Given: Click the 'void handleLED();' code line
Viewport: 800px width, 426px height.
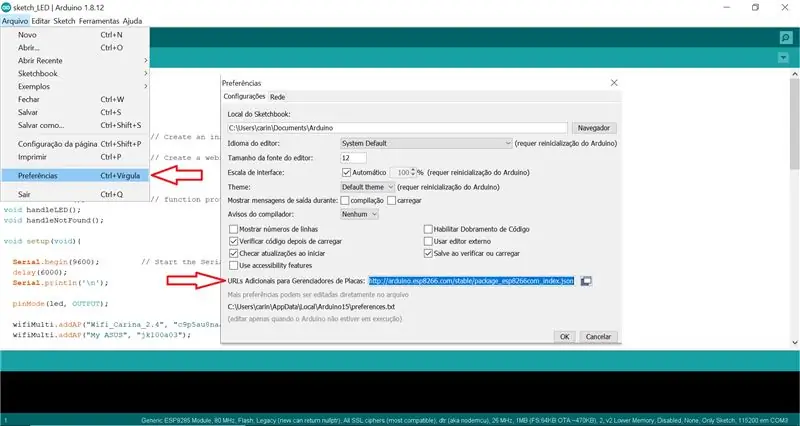Looking at the screenshot, I should click(42, 210).
